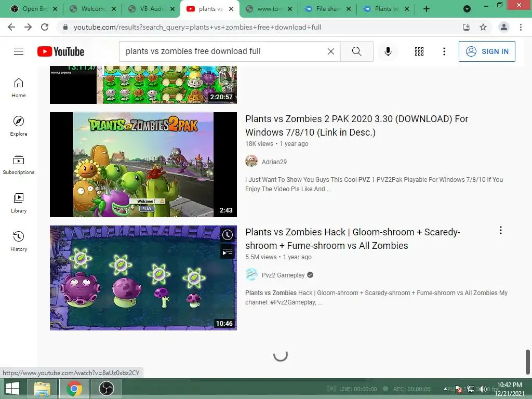The height and width of the screenshot is (399, 532).
Task: Open three-dot menu for the Hack video
Action: point(500,230)
